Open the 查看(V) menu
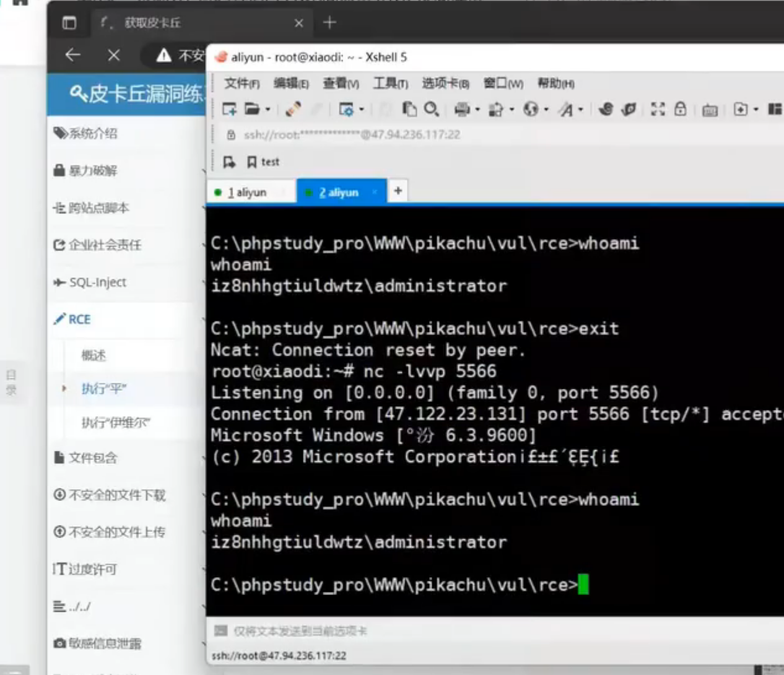 pos(341,83)
